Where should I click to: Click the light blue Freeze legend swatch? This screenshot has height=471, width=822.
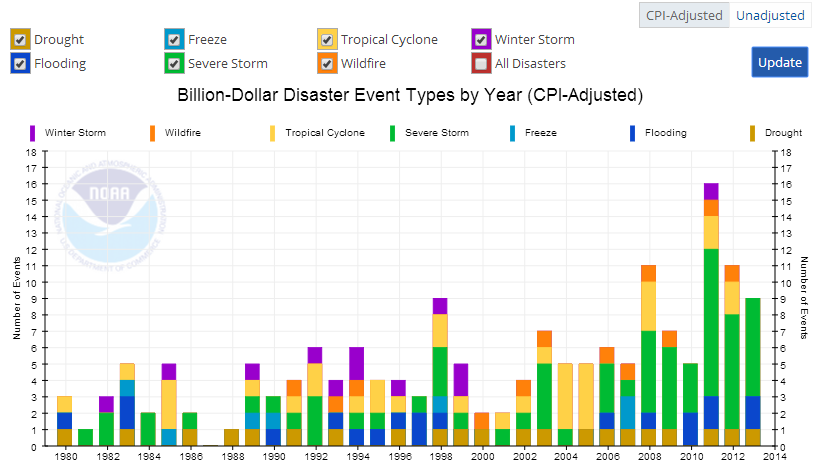[513, 133]
